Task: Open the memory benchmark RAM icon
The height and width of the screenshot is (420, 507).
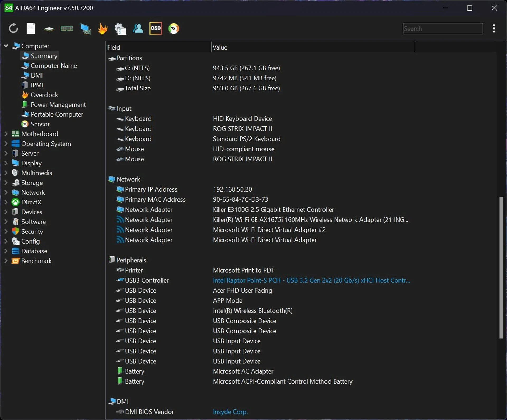Action: 67,28
